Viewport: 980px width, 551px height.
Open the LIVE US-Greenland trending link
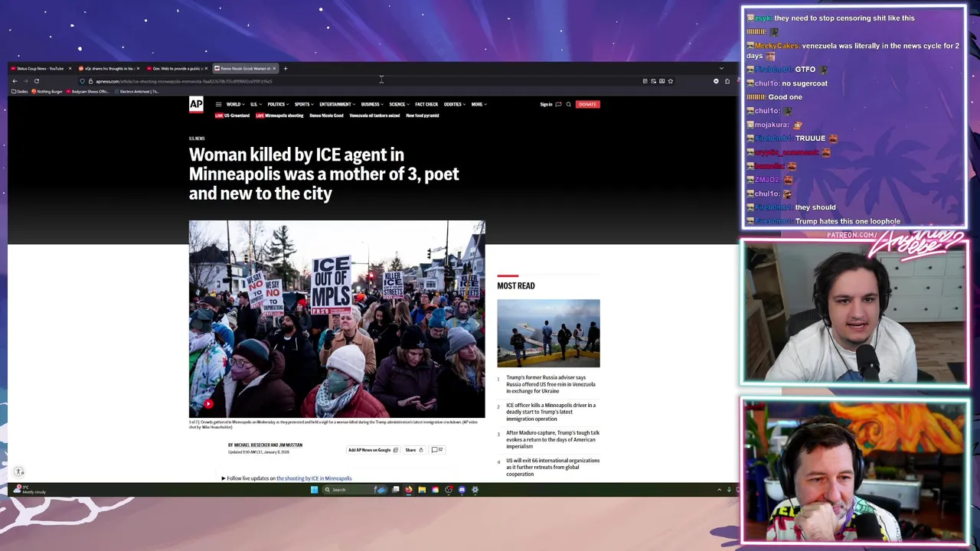tap(232, 116)
